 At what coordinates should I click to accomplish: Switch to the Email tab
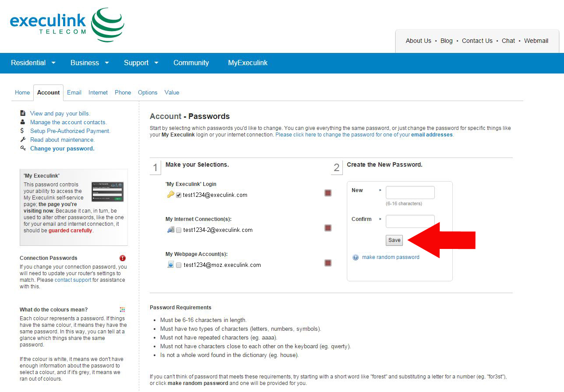coord(74,93)
